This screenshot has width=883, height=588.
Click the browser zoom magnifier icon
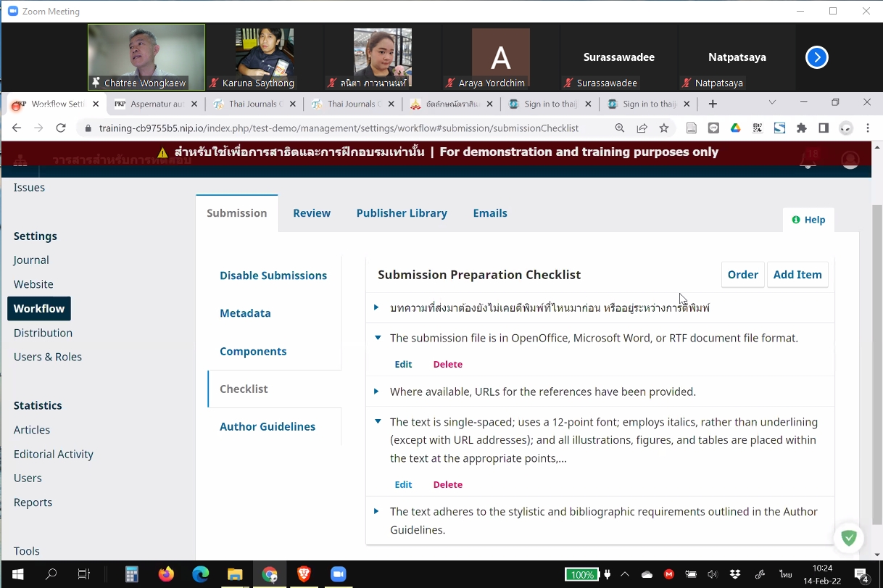pyautogui.click(x=620, y=128)
